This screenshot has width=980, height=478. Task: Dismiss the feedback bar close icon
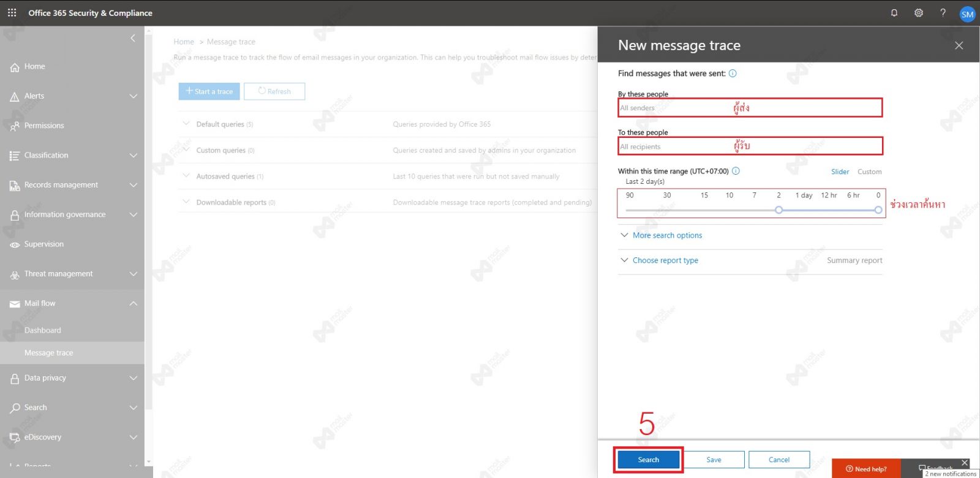(965, 463)
